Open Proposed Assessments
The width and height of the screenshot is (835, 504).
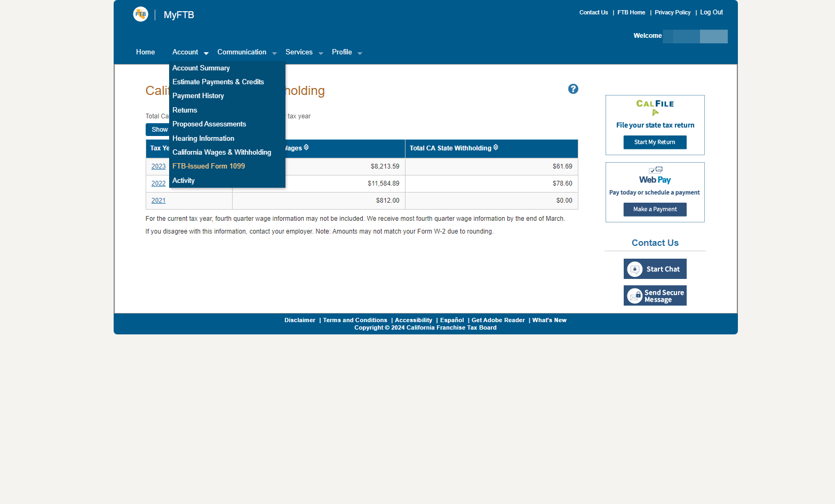coord(209,124)
